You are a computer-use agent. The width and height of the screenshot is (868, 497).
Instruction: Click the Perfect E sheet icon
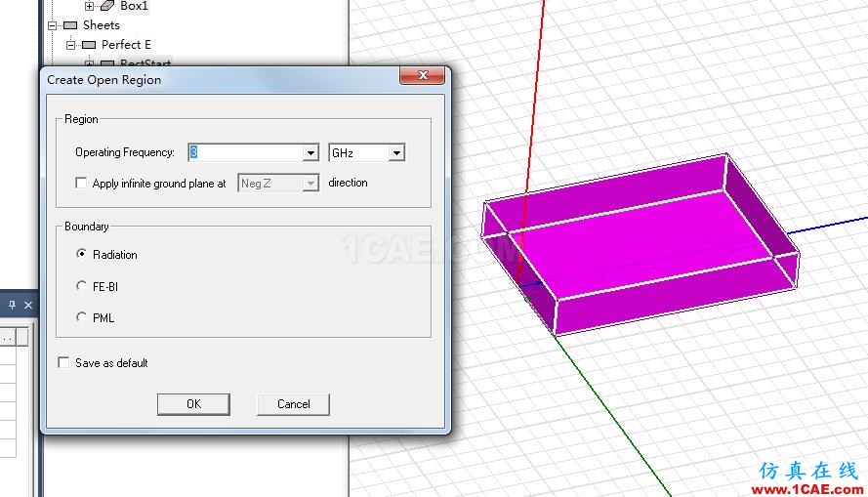click(x=89, y=45)
